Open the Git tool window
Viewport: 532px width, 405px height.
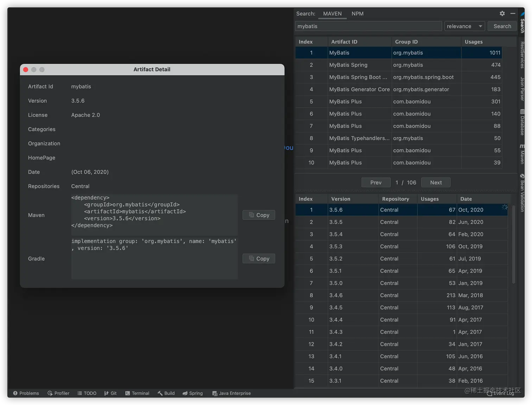tap(110, 393)
